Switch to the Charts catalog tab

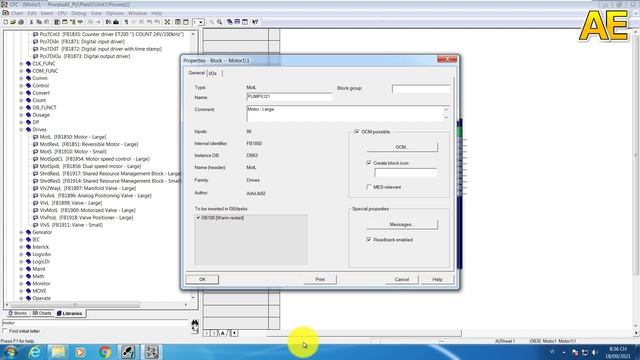[x=42, y=313]
